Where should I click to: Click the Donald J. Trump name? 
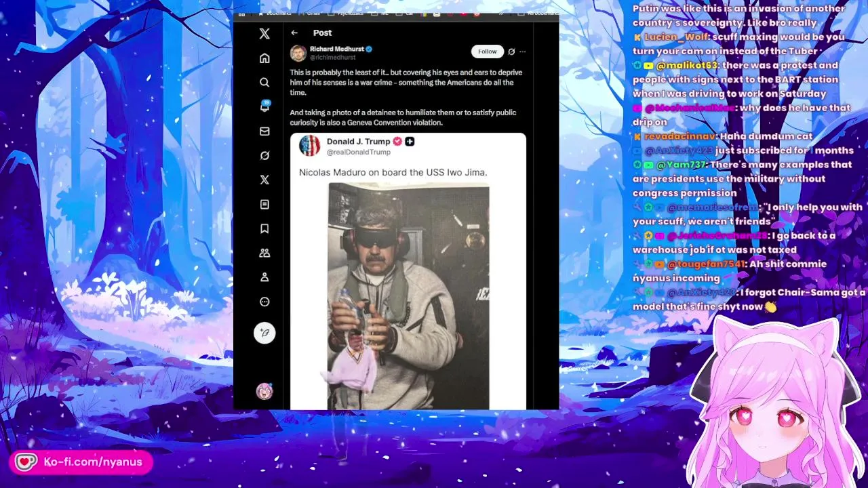click(358, 142)
